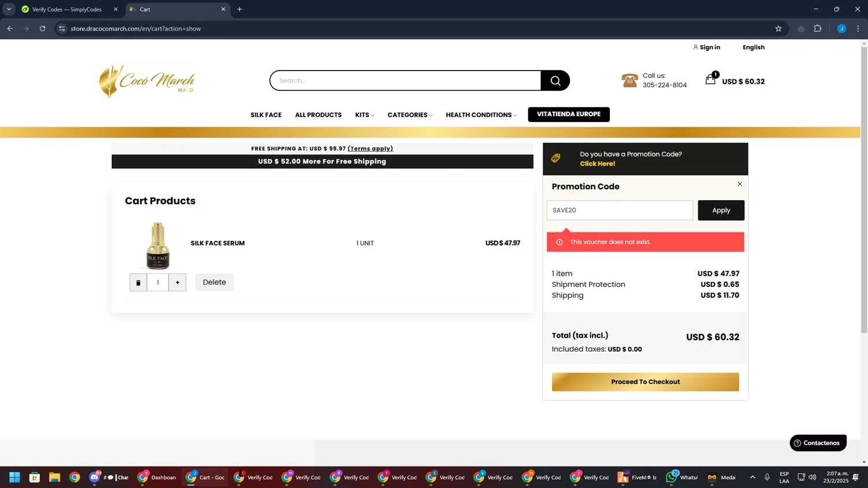
Task: Open Medal app from the taskbar
Action: 722,477
